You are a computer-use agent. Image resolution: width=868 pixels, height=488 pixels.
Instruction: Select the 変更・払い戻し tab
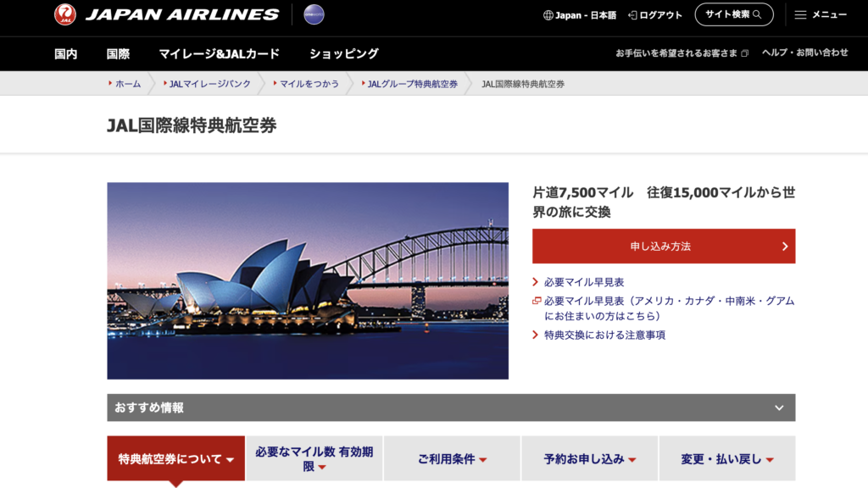click(x=726, y=459)
